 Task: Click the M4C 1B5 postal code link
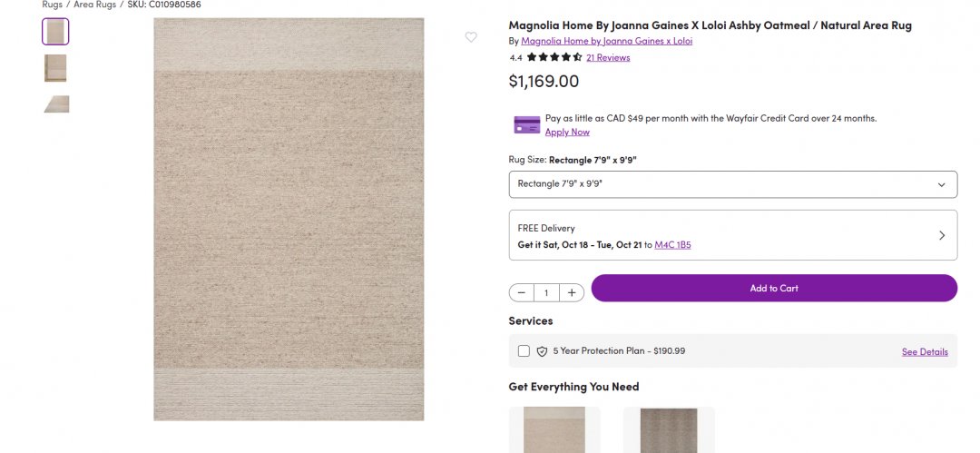tap(672, 245)
